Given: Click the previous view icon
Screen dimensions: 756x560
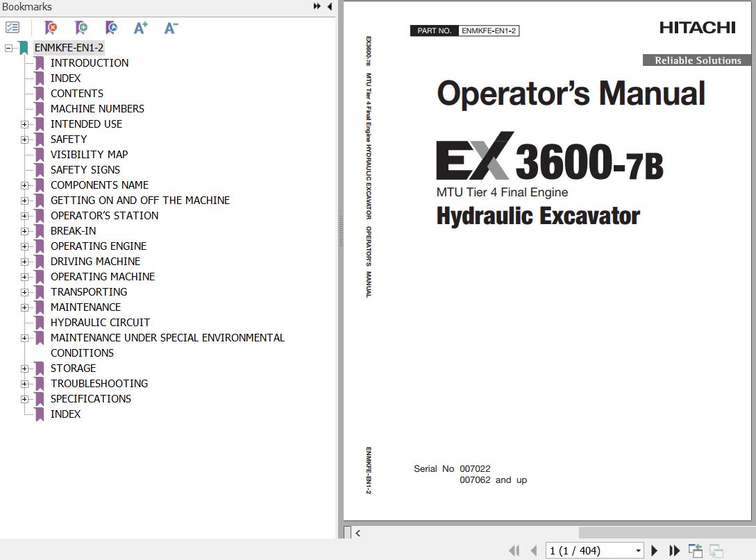Looking at the screenshot, I should click(695, 550).
